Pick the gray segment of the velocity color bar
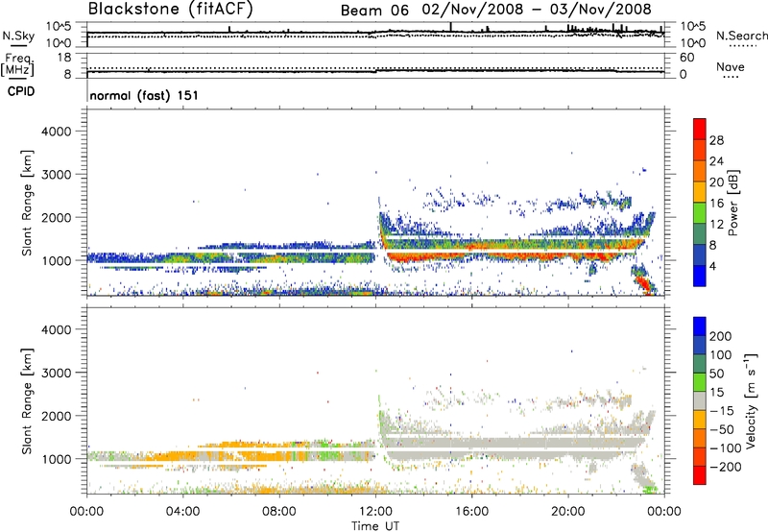 (x=700, y=400)
